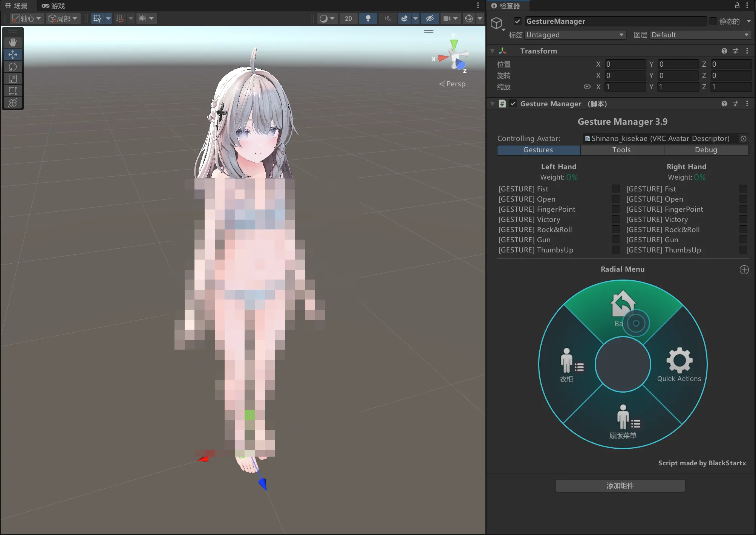Open Gesture Manager script preset icon
Image resolution: width=756 pixels, height=535 pixels.
point(736,104)
